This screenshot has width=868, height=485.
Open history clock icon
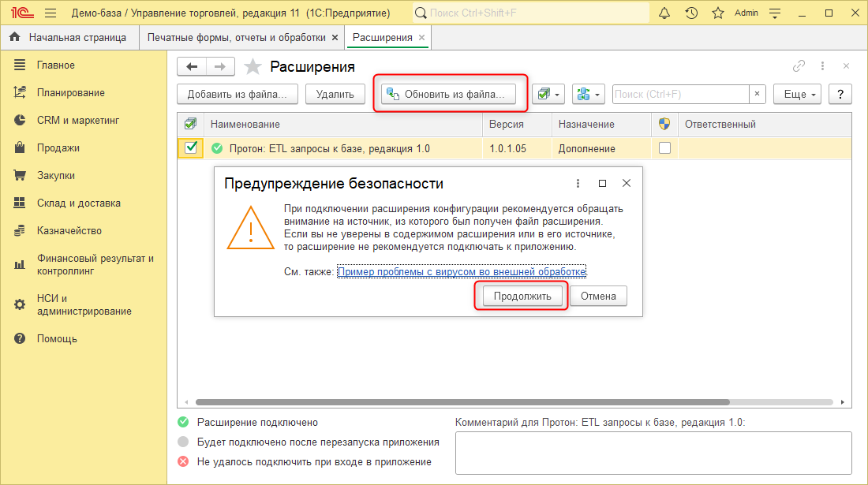coord(691,13)
